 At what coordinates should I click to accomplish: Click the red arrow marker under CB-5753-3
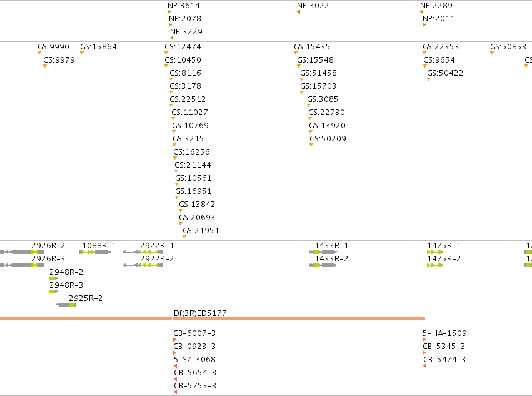(176, 392)
